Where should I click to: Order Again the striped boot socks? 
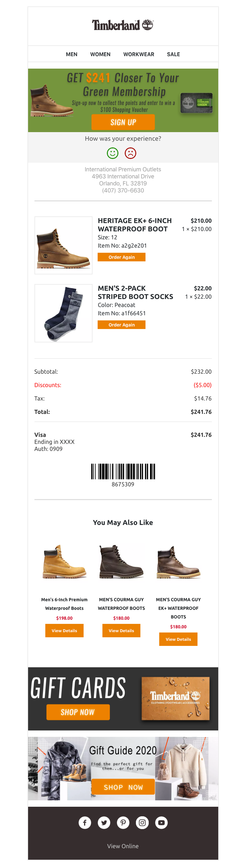point(121,325)
